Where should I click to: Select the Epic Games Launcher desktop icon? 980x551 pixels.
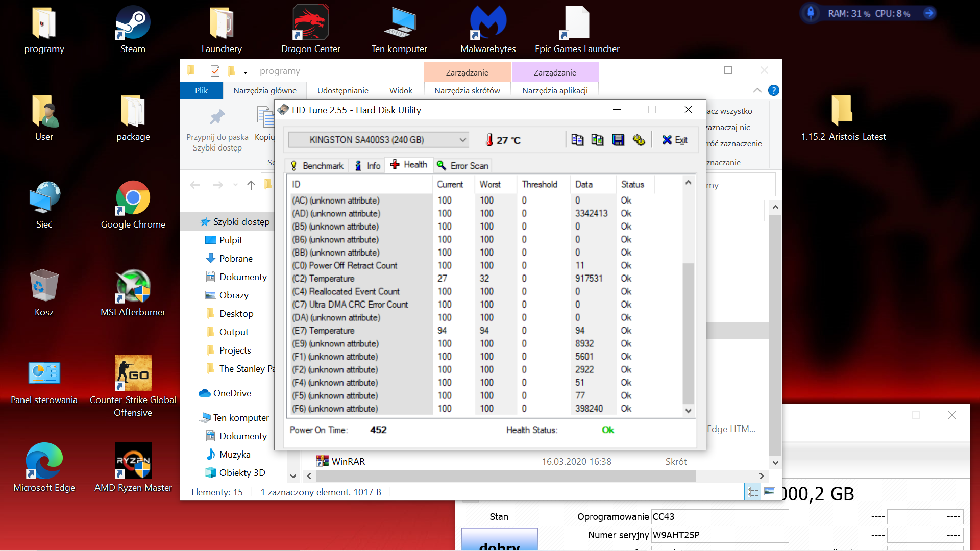click(x=577, y=30)
